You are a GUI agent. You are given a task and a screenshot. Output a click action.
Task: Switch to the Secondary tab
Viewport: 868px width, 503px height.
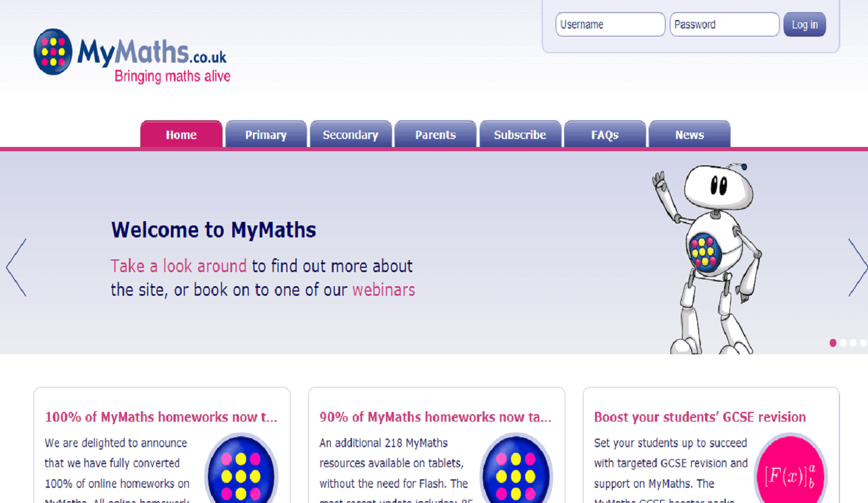coord(350,135)
